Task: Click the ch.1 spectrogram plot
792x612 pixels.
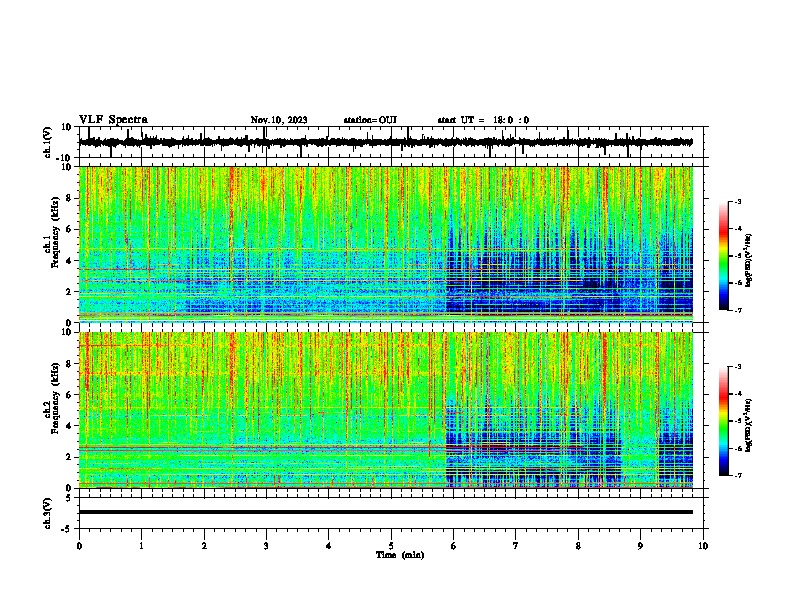Action: pyautogui.click(x=386, y=244)
